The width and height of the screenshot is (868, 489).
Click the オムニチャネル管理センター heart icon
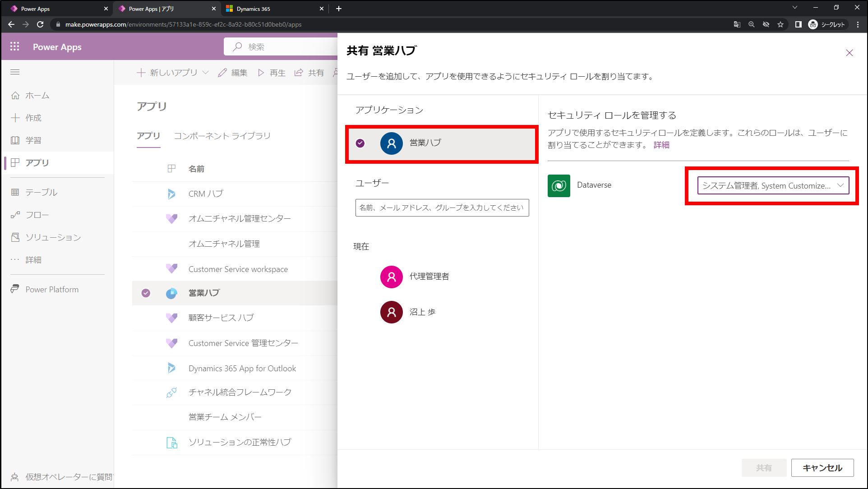pos(171,219)
